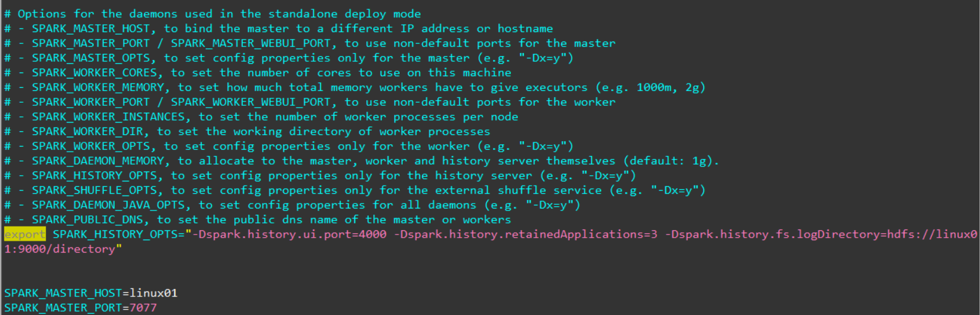Click SPARK_MASTER_WEBUI_PORT in the comments
The width and height of the screenshot is (980, 315).
point(251,43)
